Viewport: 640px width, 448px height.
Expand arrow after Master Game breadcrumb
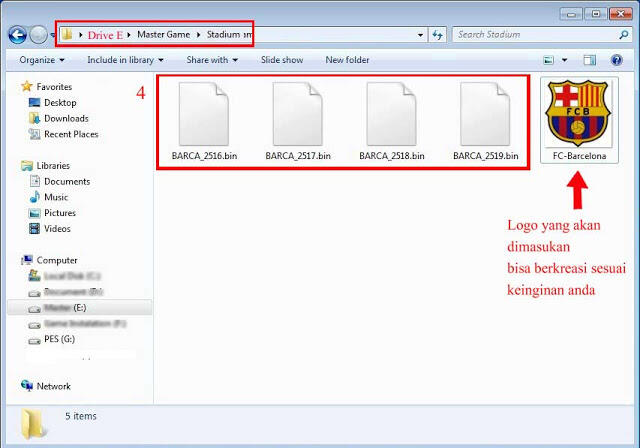tap(198, 35)
